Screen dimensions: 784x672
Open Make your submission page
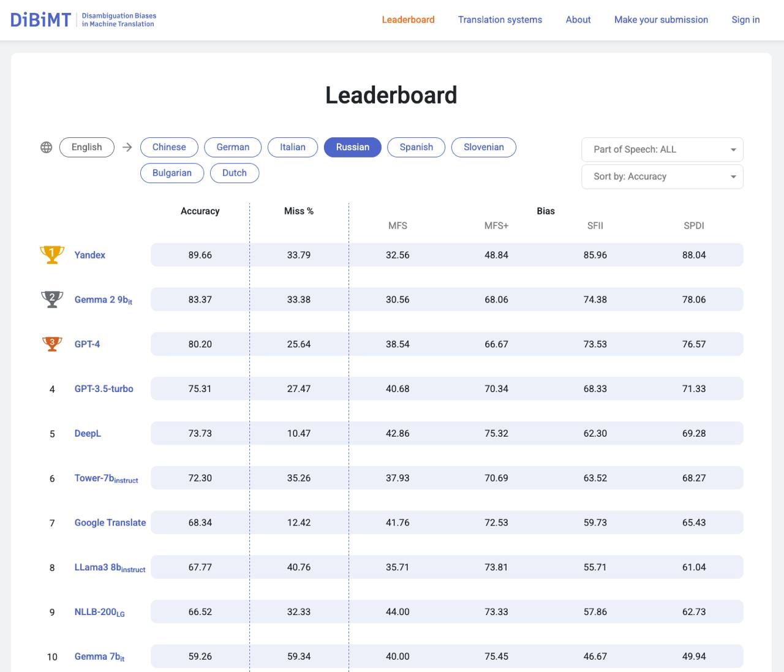[661, 20]
